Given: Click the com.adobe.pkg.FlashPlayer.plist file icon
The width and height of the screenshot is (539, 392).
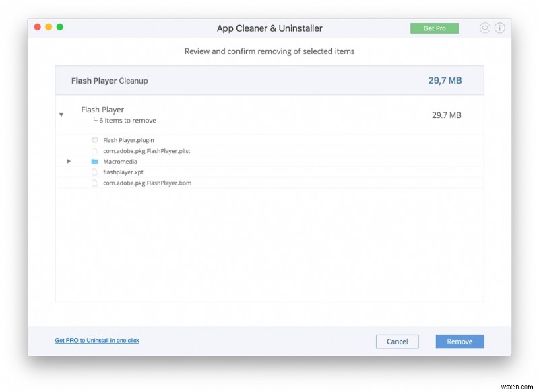Looking at the screenshot, I should tap(94, 151).
